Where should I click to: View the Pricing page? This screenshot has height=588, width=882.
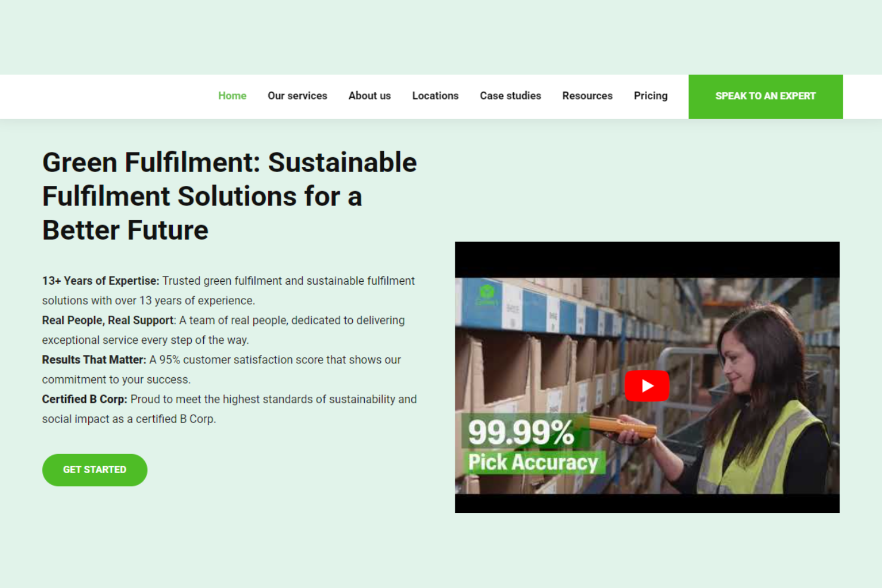tap(651, 96)
